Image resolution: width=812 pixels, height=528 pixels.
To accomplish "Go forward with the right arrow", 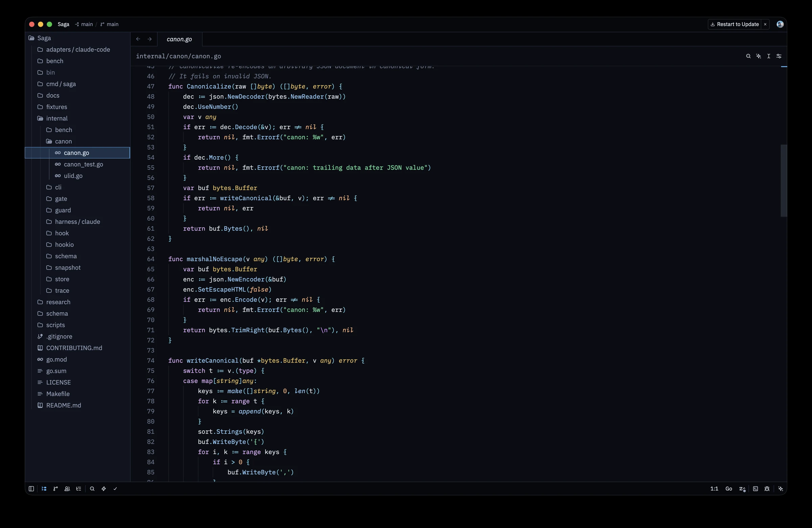I will pos(150,39).
